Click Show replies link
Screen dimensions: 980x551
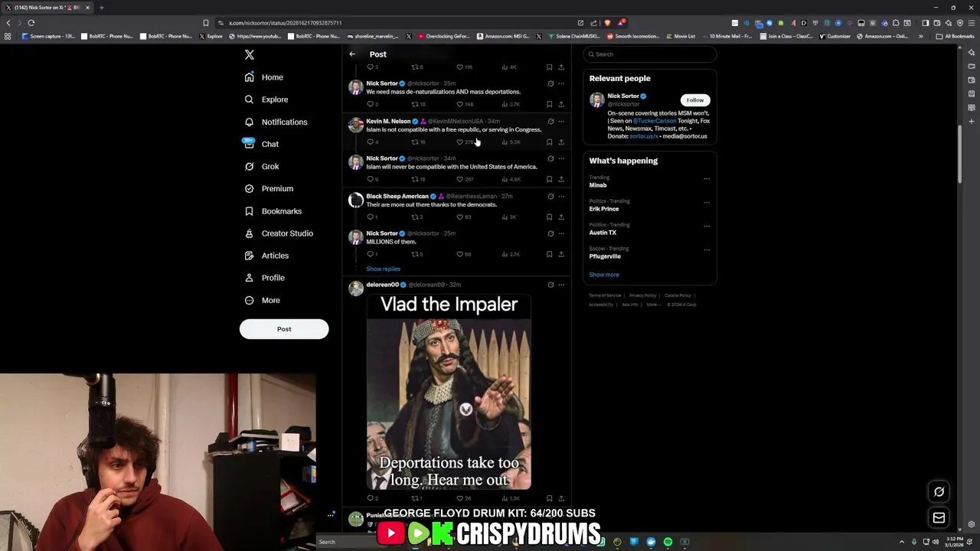(383, 269)
